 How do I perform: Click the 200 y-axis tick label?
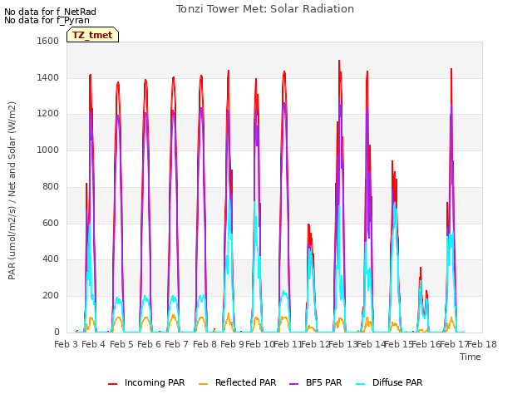[51, 296]
